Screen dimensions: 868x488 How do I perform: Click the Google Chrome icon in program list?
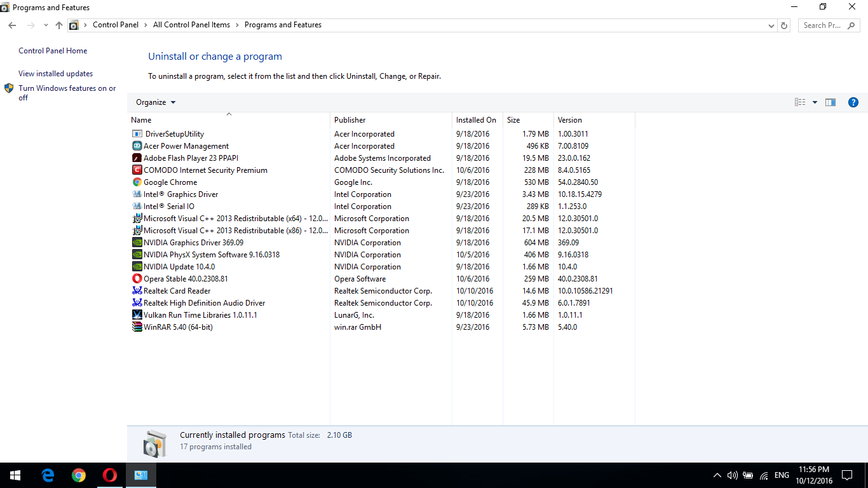click(137, 182)
